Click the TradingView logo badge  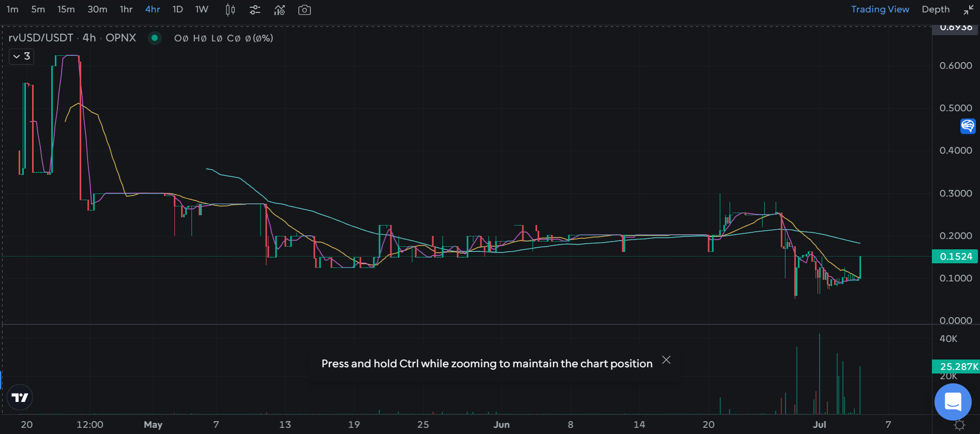pyautogui.click(x=20, y=397)
